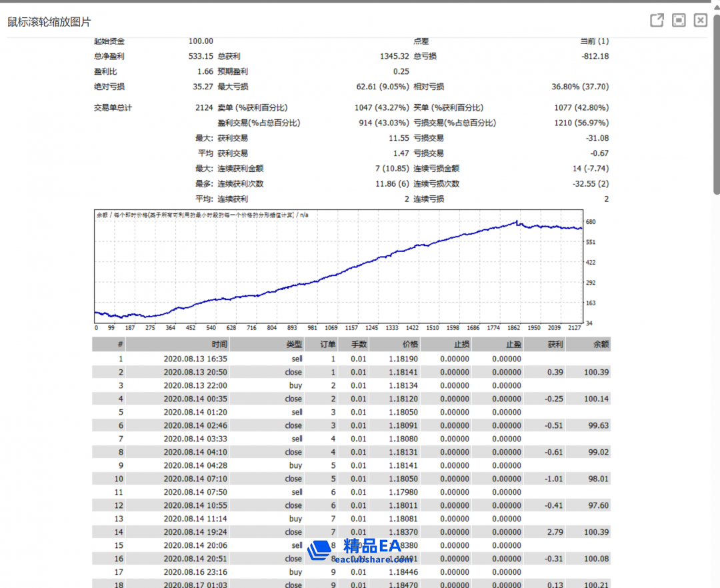Viewport: 720px width, 588px height.
Task: Click the 手数 column header
Action: tap(358, 345)
